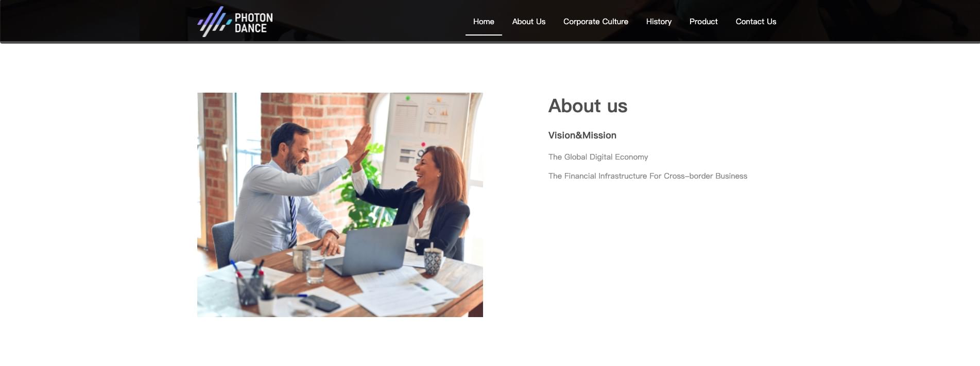Click The Global Digital Economy text

[598, 157]
